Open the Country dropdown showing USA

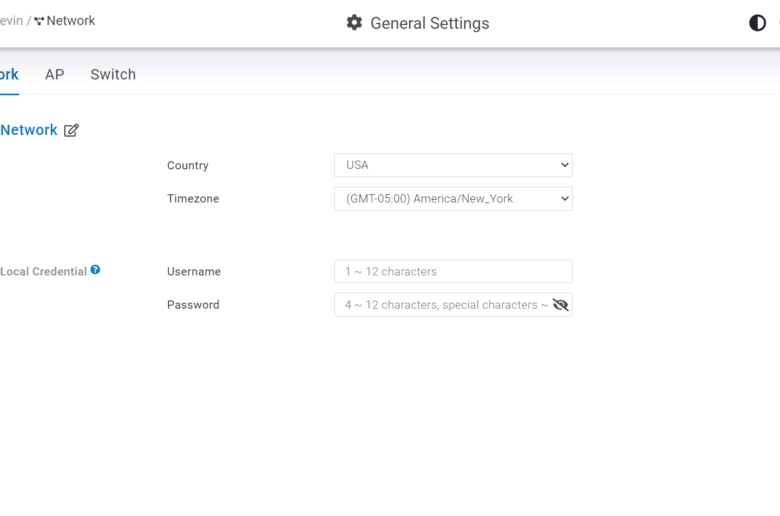point(453,165)
